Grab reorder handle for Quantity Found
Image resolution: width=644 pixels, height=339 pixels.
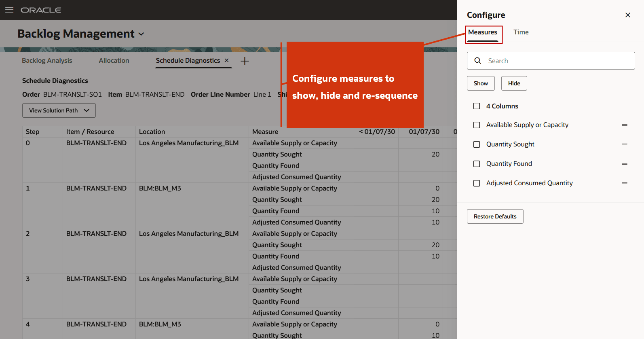(x=625, y=164)
